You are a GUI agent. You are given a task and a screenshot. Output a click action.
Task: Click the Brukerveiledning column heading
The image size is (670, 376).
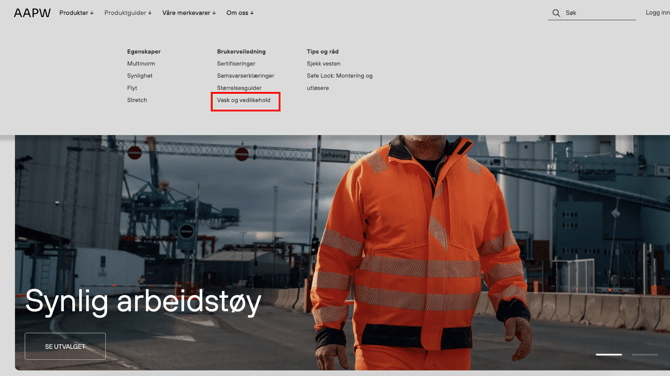(241, 52)
